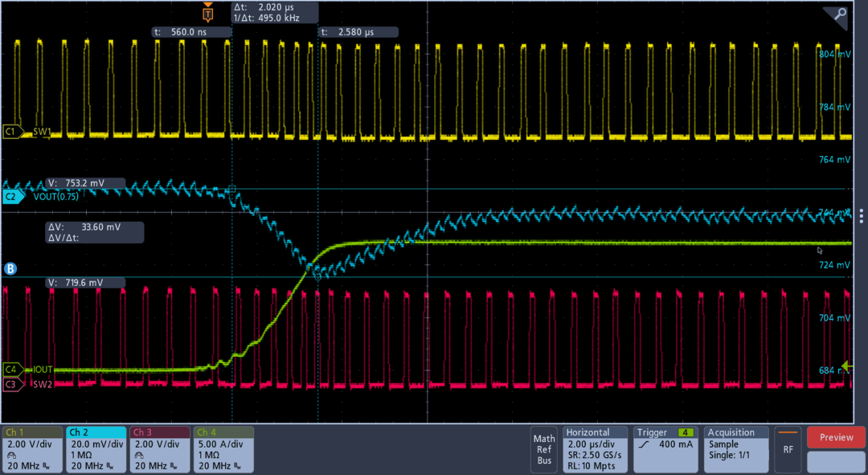Click the zoom magnifier icon
868x475 pixels.
click(x=840, y=14)
